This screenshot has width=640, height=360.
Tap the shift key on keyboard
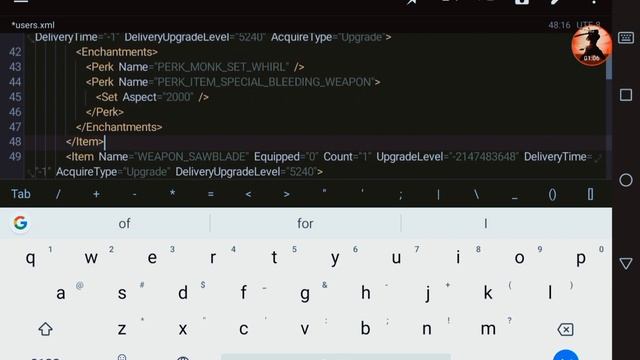coord(45,329)
